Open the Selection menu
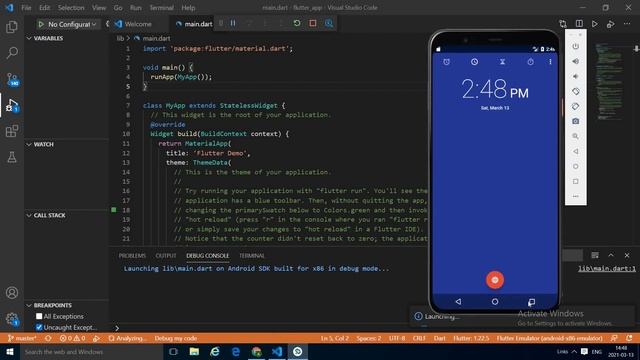The height and width of the screenshot is (360, 640). click(71, 8)
